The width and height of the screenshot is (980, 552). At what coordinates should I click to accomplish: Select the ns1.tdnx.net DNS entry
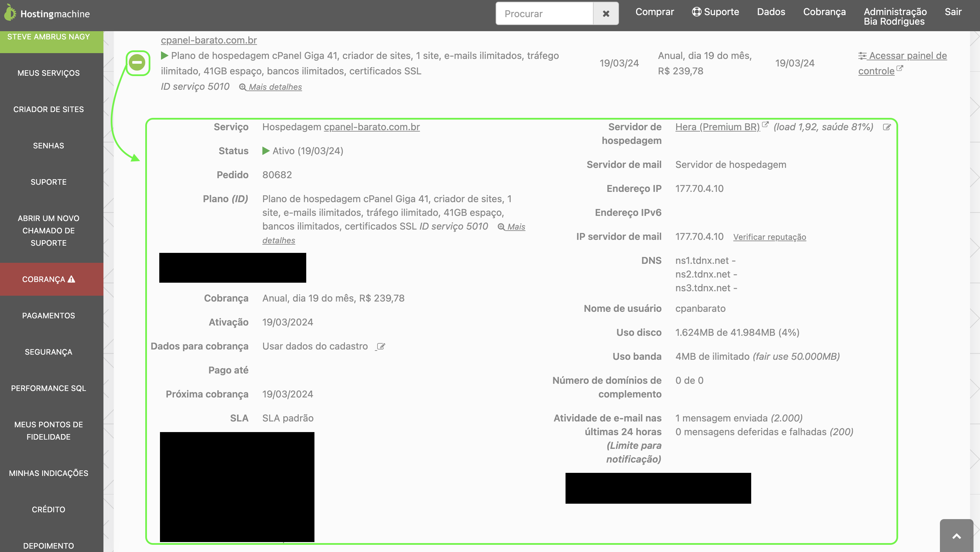pos(702,261)
